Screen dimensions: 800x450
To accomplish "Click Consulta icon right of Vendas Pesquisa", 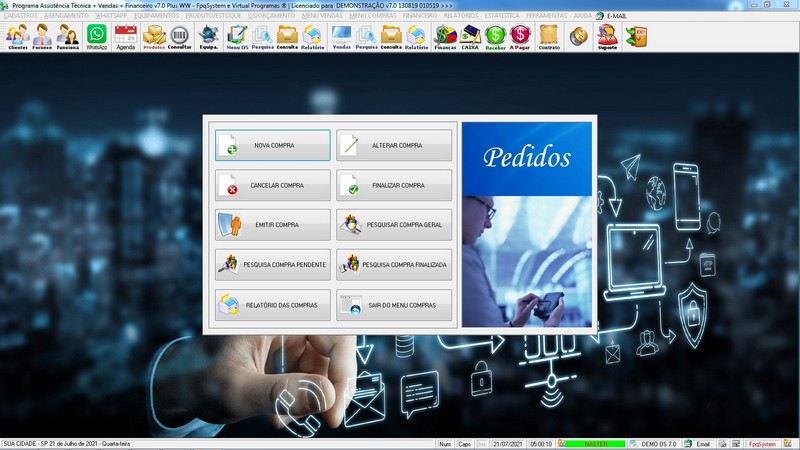I will pos(391,37).
